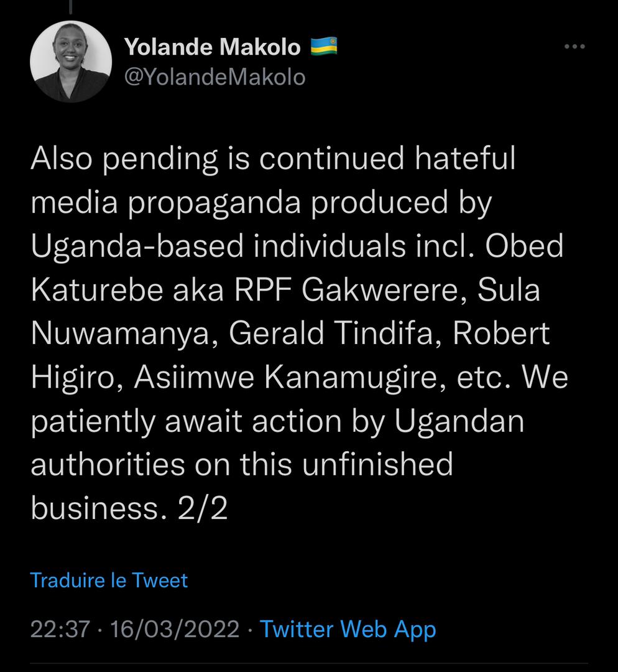Screen dimensions: 618x672
Task: Click the name "Nuwamanya" in the tweet
Action: 121,334
